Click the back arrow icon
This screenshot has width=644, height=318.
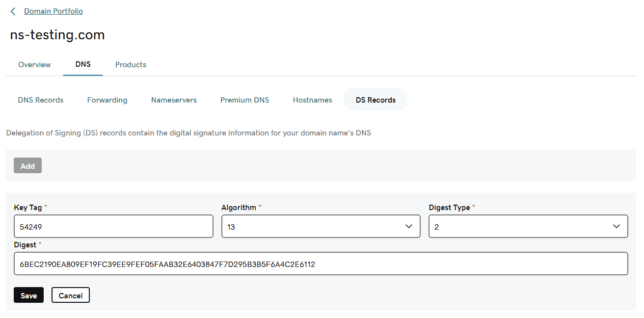12,11
